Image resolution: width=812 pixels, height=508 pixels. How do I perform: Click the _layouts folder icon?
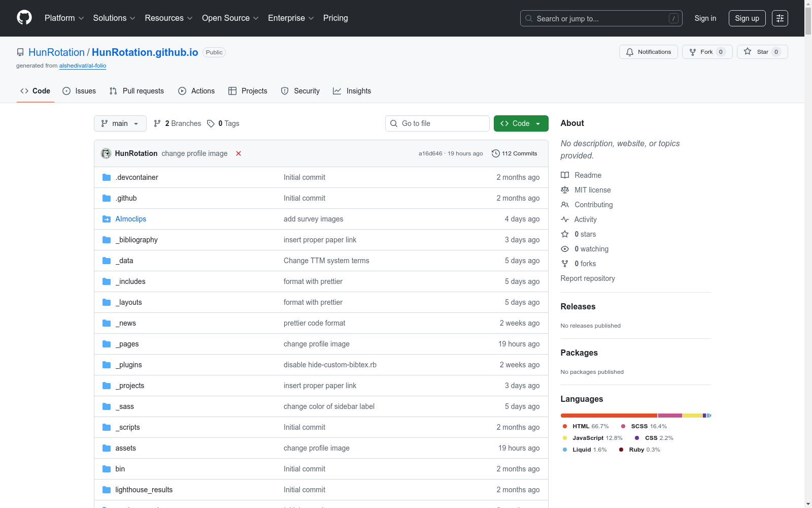[107, 302]
